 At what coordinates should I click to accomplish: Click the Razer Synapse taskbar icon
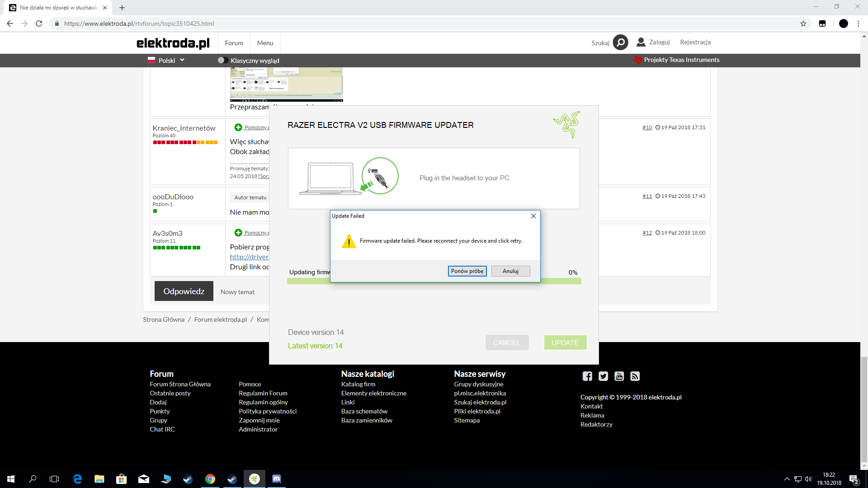(255, 479)
